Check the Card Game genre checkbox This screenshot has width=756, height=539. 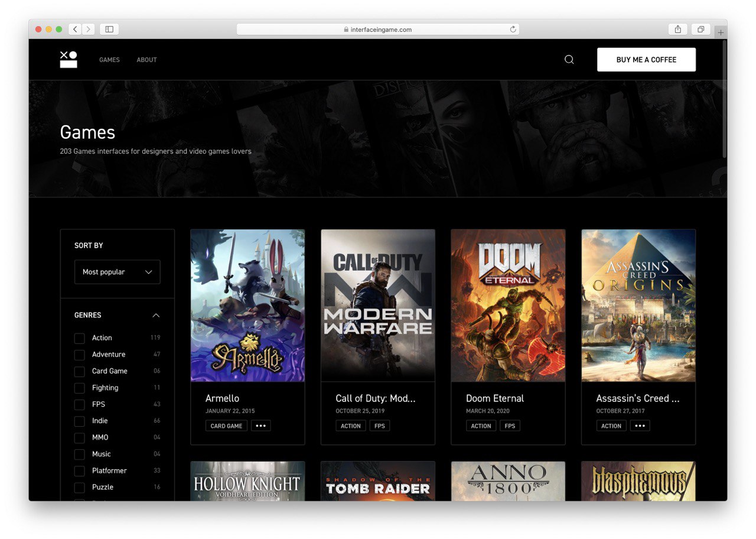click(79, 371)
